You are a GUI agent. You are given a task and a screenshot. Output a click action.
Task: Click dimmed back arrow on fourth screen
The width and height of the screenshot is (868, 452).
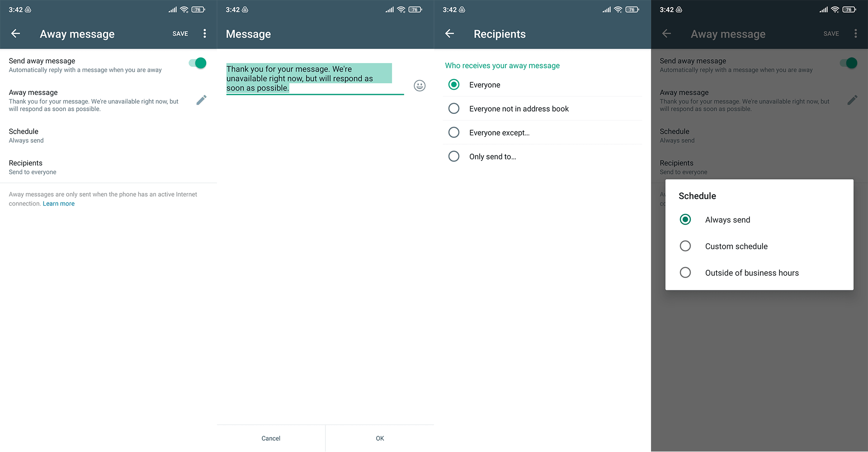click(x=667, y=33)
